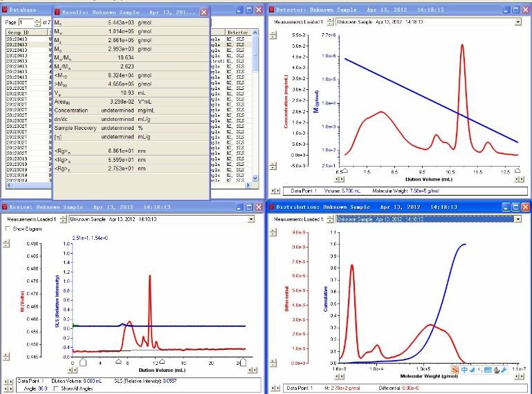Click the right X-axis arrows below the Detector plot
Viewport: 532px width, 394px height.
[x=520, y=179]
